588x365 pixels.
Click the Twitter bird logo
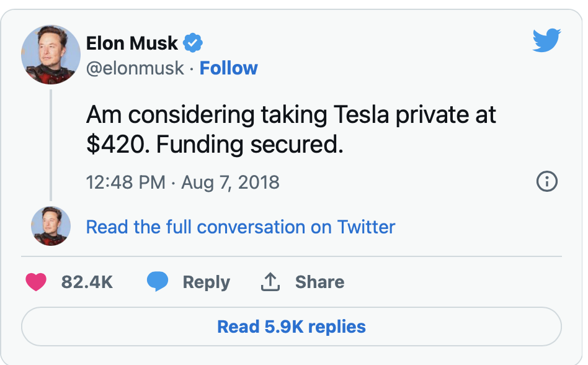tap(546, 41)
